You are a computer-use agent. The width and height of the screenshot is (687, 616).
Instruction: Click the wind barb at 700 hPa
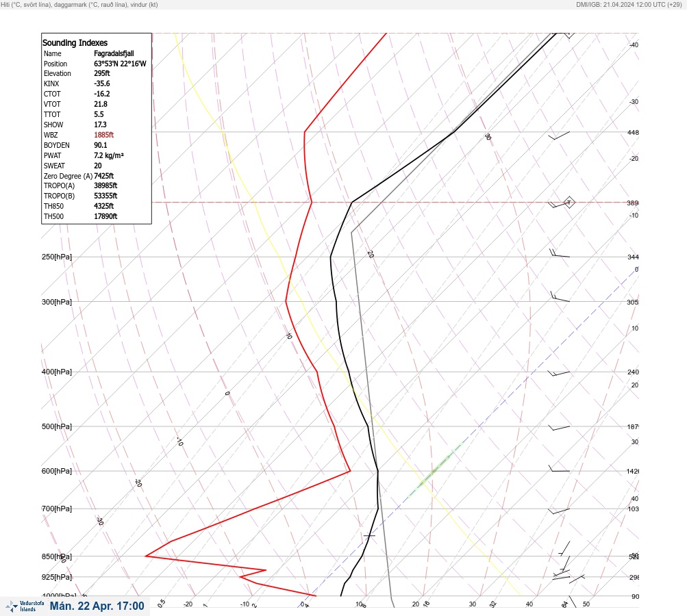coord(559,511)
